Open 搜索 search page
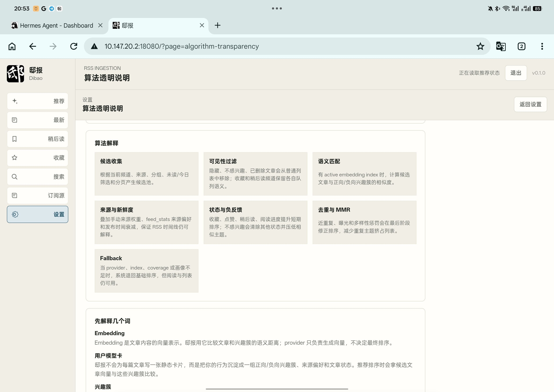 (37, 177)
